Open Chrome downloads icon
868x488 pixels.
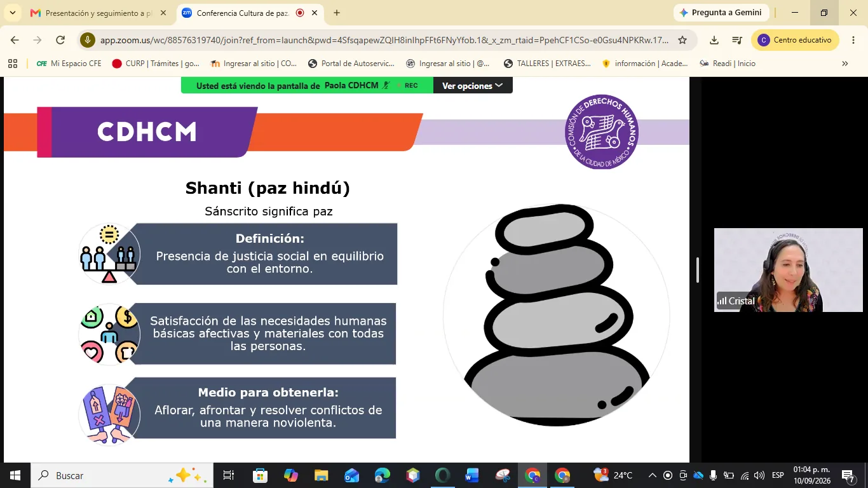(714, 40)
